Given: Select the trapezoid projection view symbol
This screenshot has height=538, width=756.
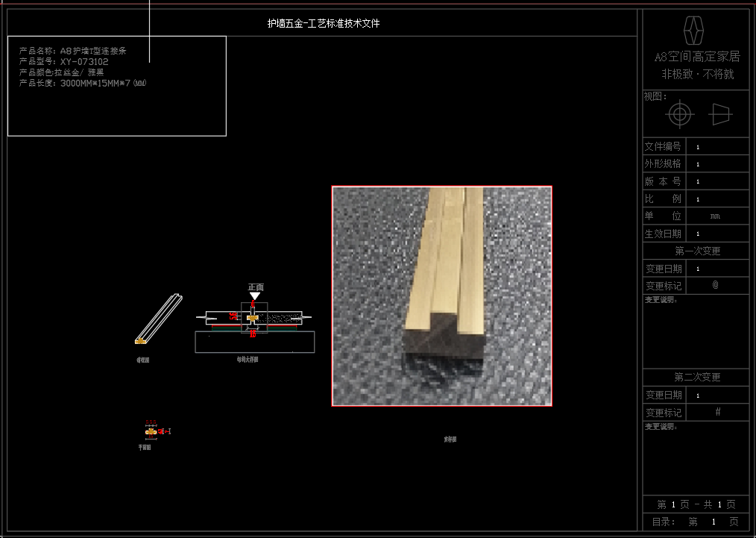Looking at the screenshot, I should coord(720,114).
